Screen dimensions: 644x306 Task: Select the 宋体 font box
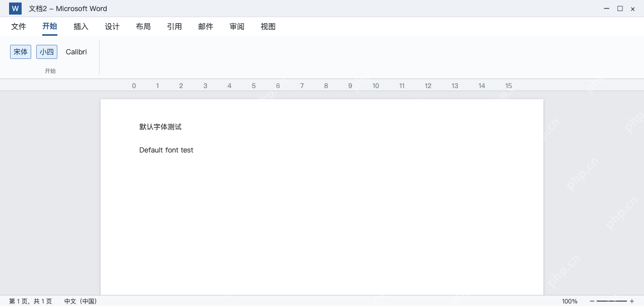click(21, 52)
